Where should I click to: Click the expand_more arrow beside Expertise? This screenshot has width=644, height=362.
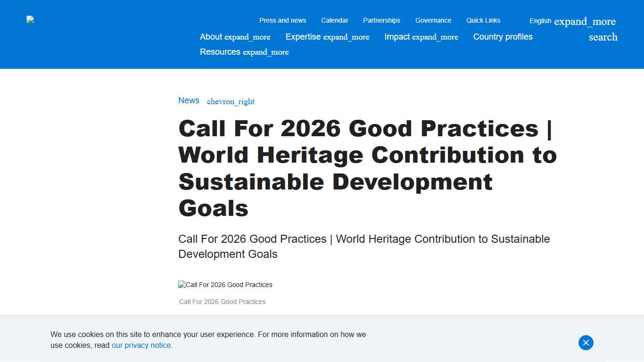tap(347, 37)
